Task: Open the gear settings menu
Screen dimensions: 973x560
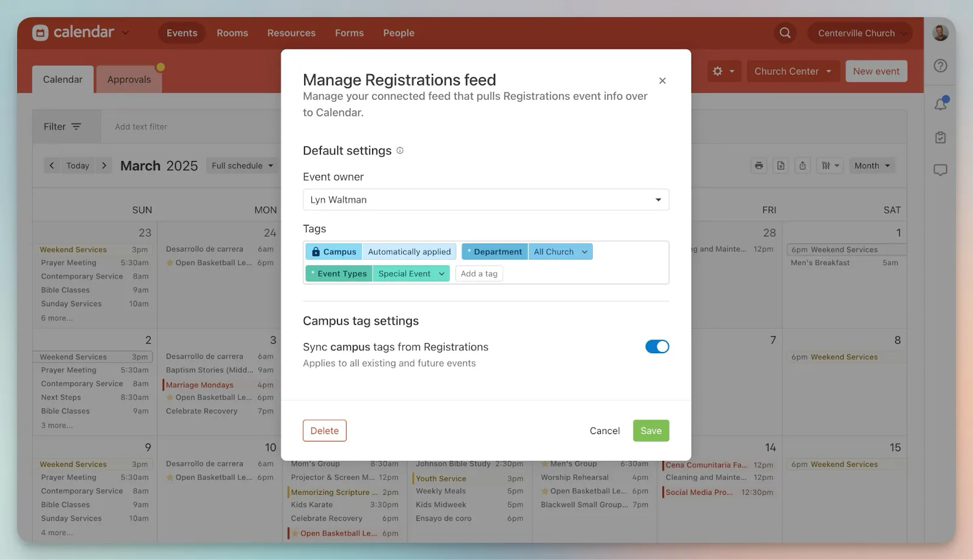Action: click(x=723, y=71)
